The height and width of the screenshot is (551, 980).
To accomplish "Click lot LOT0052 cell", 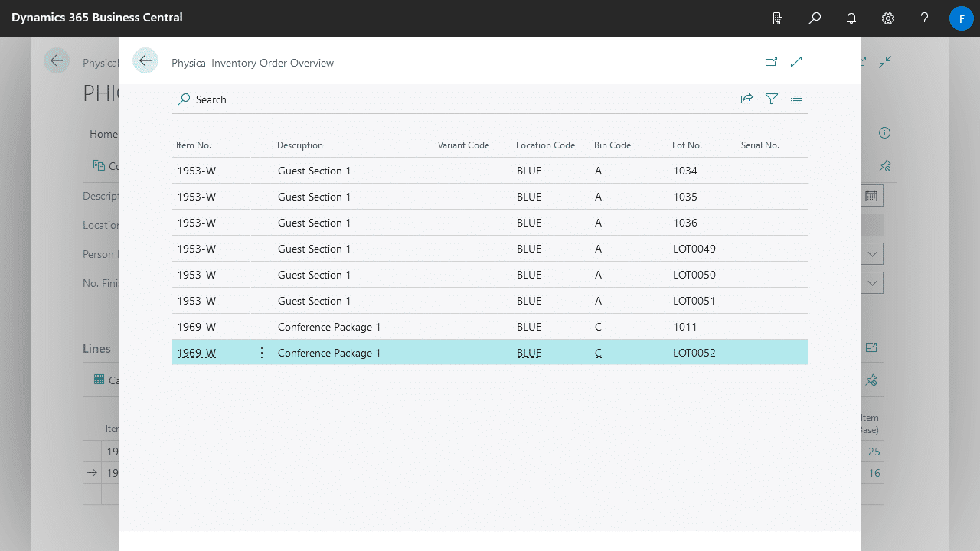I will coord(694,353).
